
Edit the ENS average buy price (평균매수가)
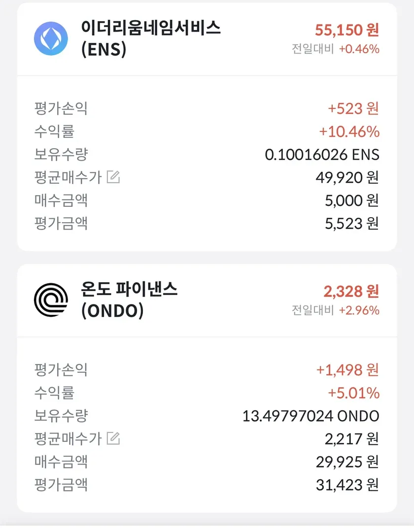click(x=113, y=177)
